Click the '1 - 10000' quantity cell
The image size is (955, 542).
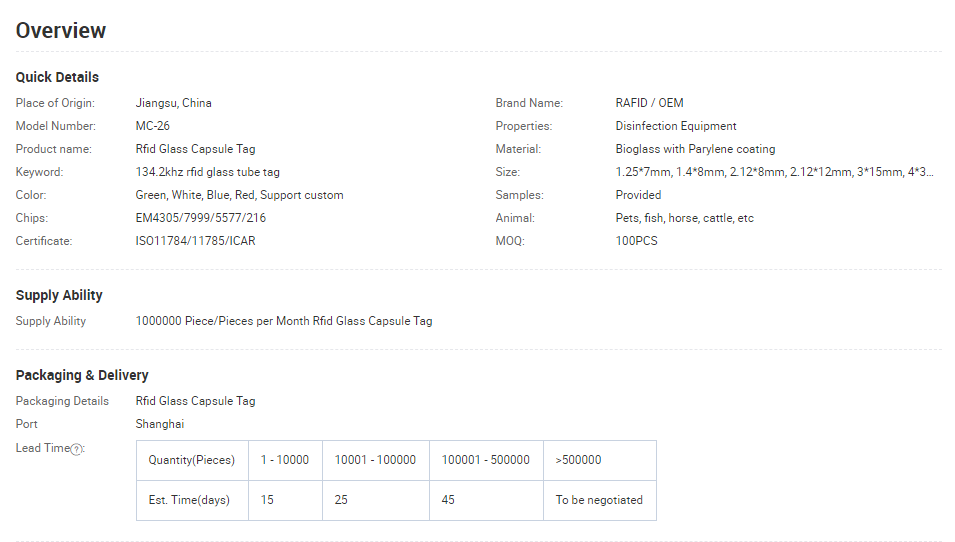286,460
